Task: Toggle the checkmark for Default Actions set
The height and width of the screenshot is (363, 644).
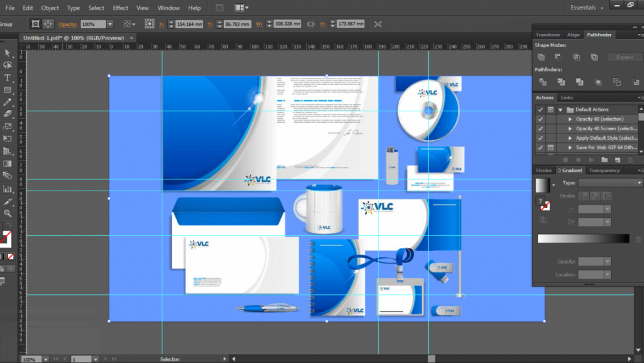Action: 540,109
